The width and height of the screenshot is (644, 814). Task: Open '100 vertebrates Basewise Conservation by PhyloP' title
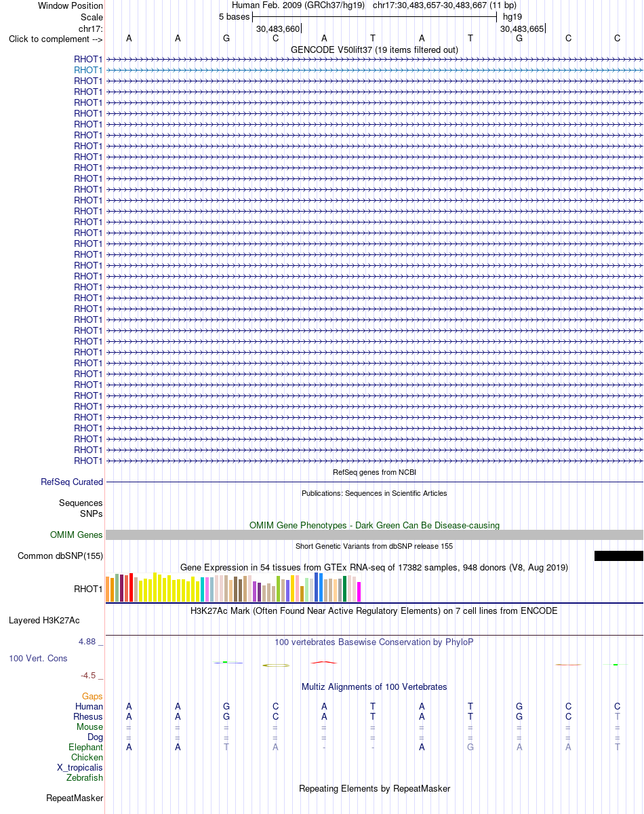374,642
